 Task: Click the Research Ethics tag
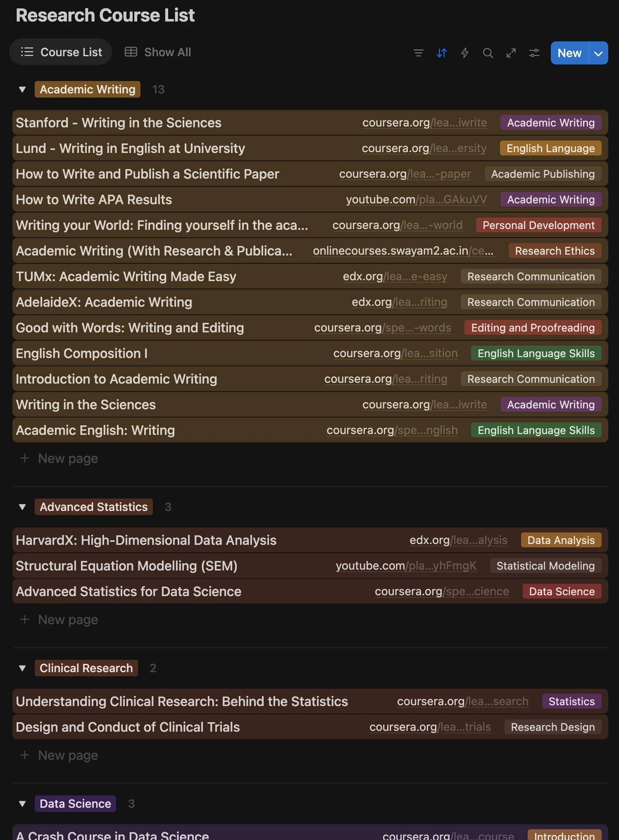click(x=555, y=251)
